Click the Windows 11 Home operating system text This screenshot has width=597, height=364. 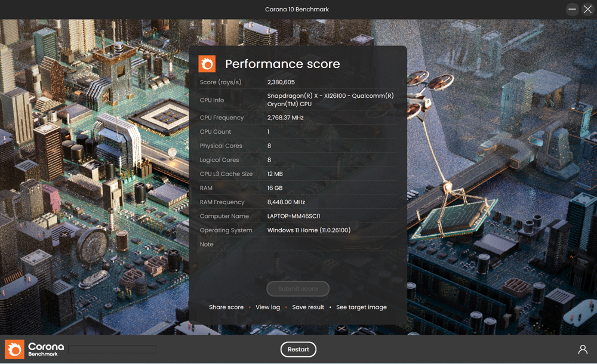pyautogui.click(x=309, y=230)
